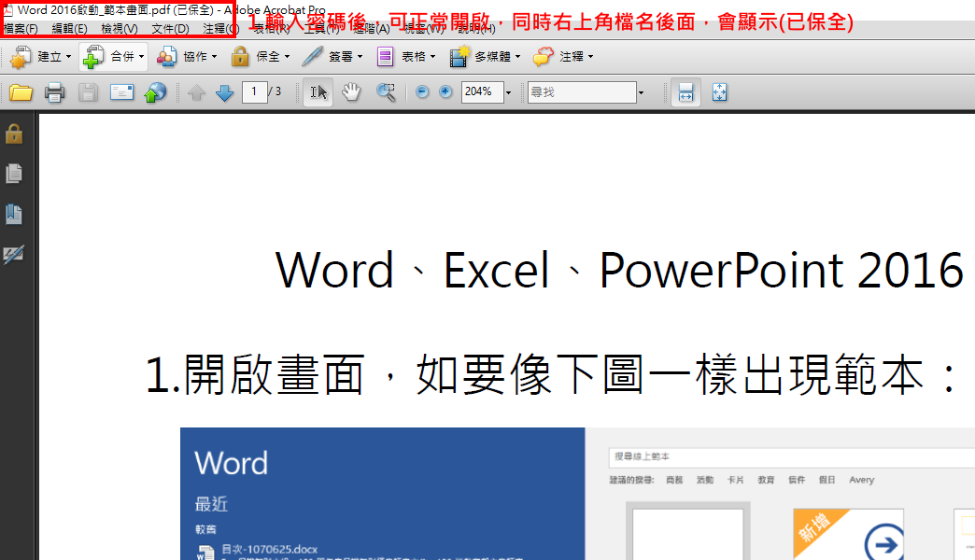Viewport: 975px width, 560px height.
Task: Click the page number field showing 1
Action: click(x=254, y=92)
